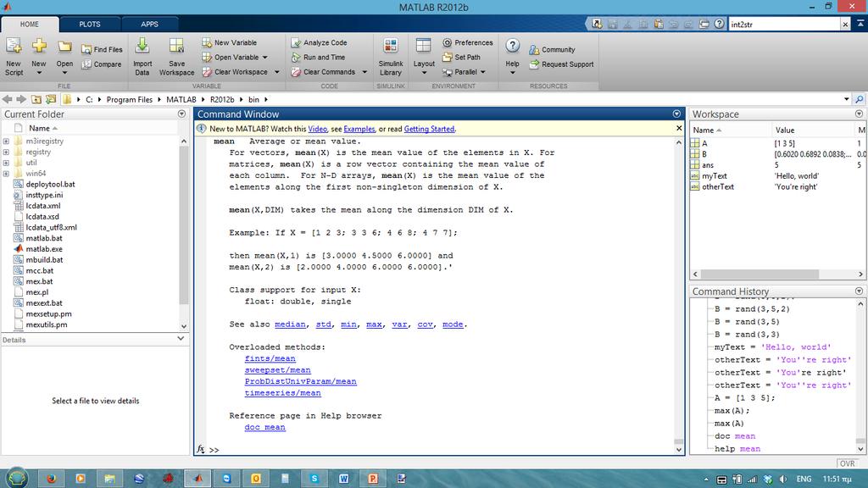Click Save Workspace
Image resolution: width=868 pixels, height=488 pixels.
(x=176, y=57)
